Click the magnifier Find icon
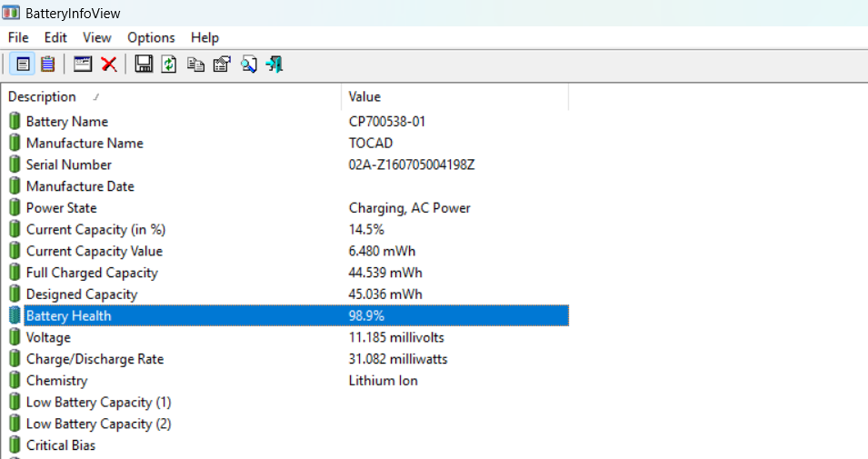The width and height of the screenshot is (868, 459). coord(248,65)
